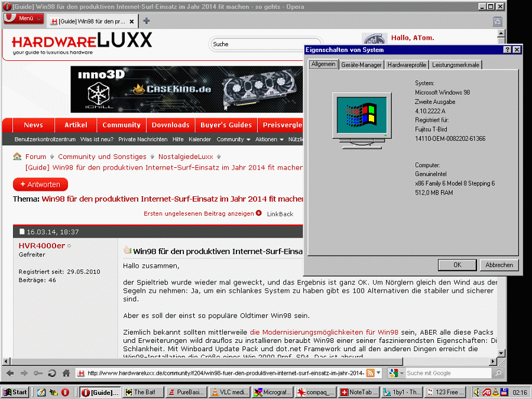Go to Forum breadcrumb
The width and height of the screenshot is (532, 399).
click(x=35, y=157)
